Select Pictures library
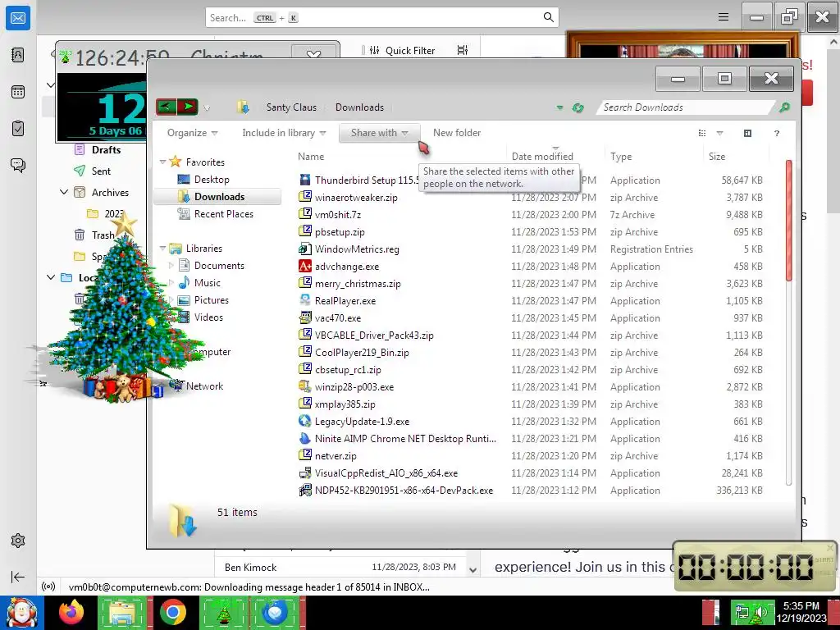Screen dimensions: 840x630 point(211,300)
